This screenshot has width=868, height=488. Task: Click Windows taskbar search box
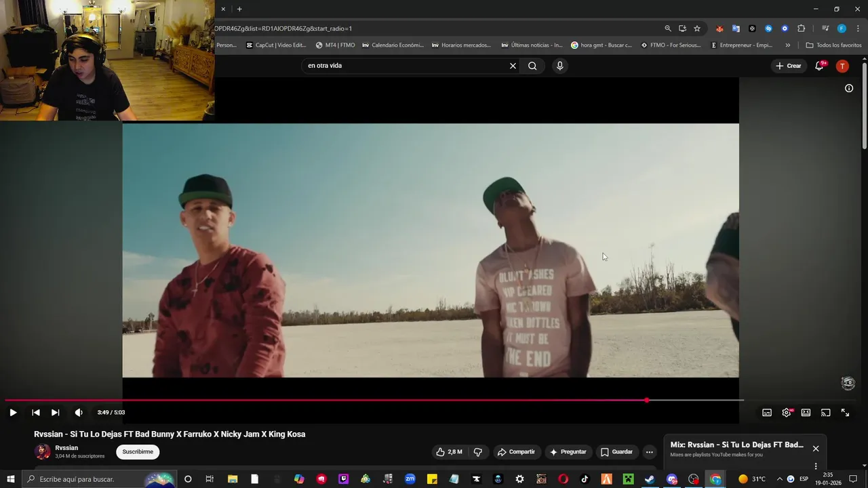click(100, 479)
